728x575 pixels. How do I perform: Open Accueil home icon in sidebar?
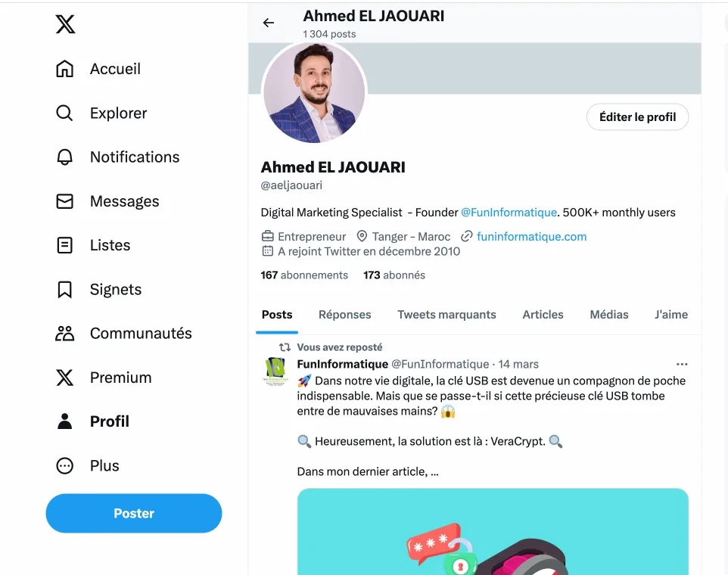[x=65, y=69]
